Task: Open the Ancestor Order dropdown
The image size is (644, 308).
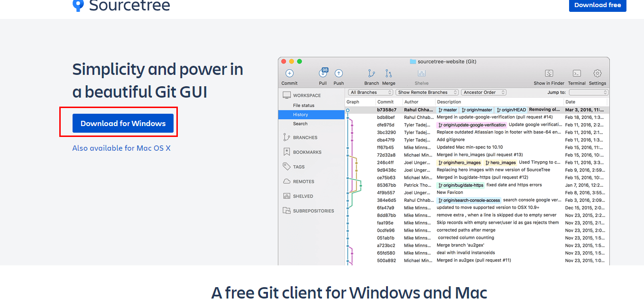Action: click(484, 92)
